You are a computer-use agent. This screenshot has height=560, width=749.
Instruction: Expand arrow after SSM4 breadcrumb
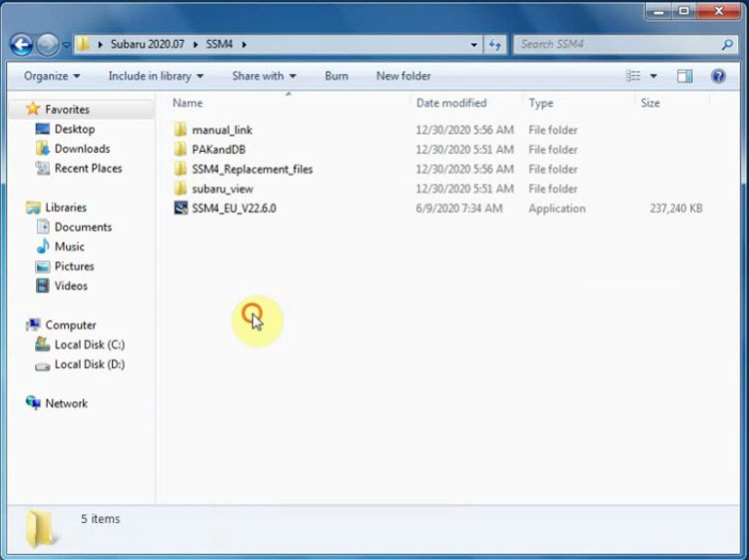[244, 44]
